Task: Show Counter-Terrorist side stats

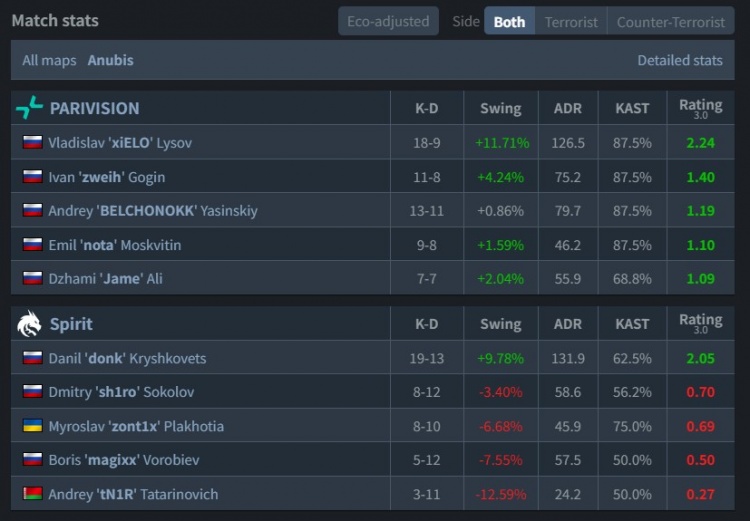Action: point(671,21)
